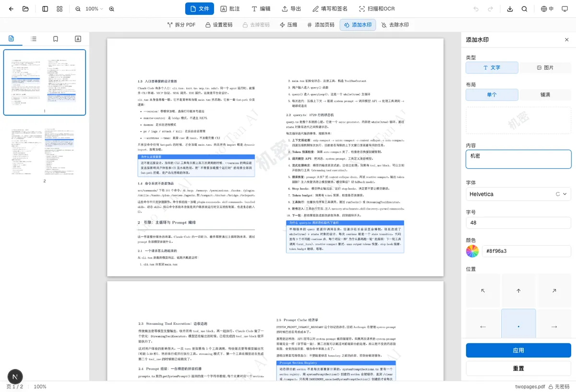Click the twopages.pdf filename

click(x=530, y=387)
